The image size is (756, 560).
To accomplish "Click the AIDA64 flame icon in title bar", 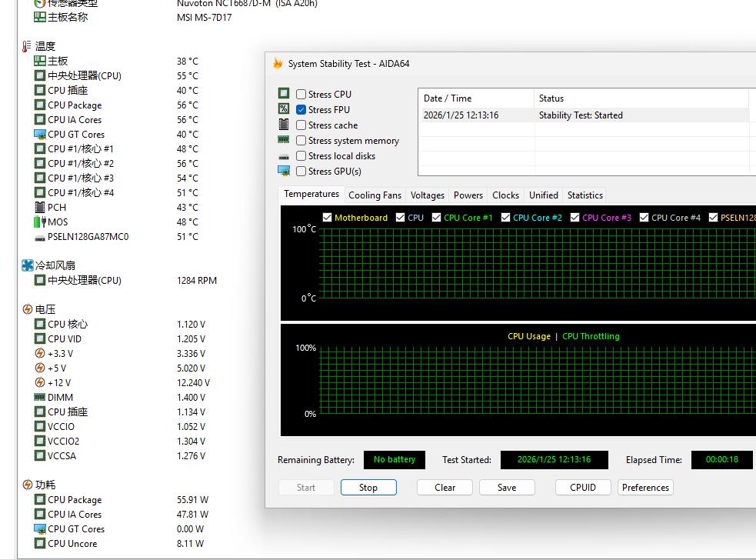I will (278, 63).
